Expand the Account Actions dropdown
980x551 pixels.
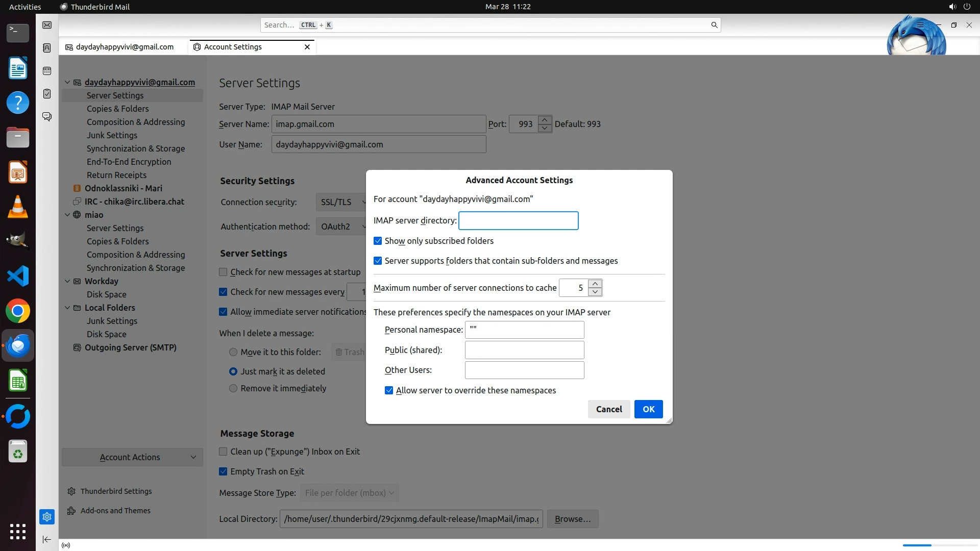coord(132,457)
